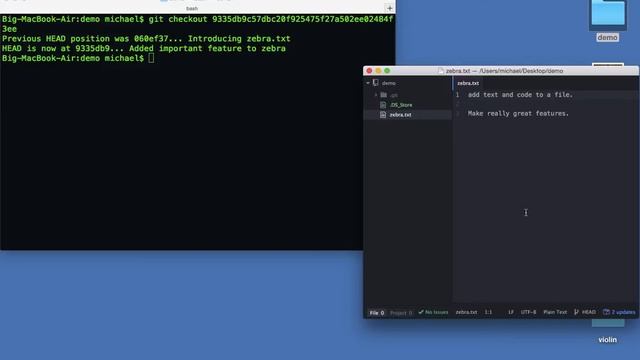Expand the .git folder arrow
Image resolution: width=640 pixels, height=360 pixels.
click(x=376, y=95)
